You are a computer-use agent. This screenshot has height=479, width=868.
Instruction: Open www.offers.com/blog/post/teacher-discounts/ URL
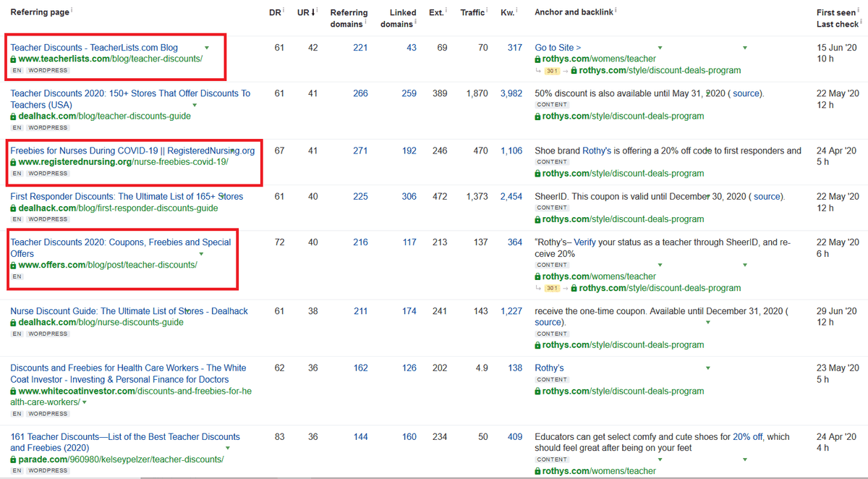[x=108, y=265]
